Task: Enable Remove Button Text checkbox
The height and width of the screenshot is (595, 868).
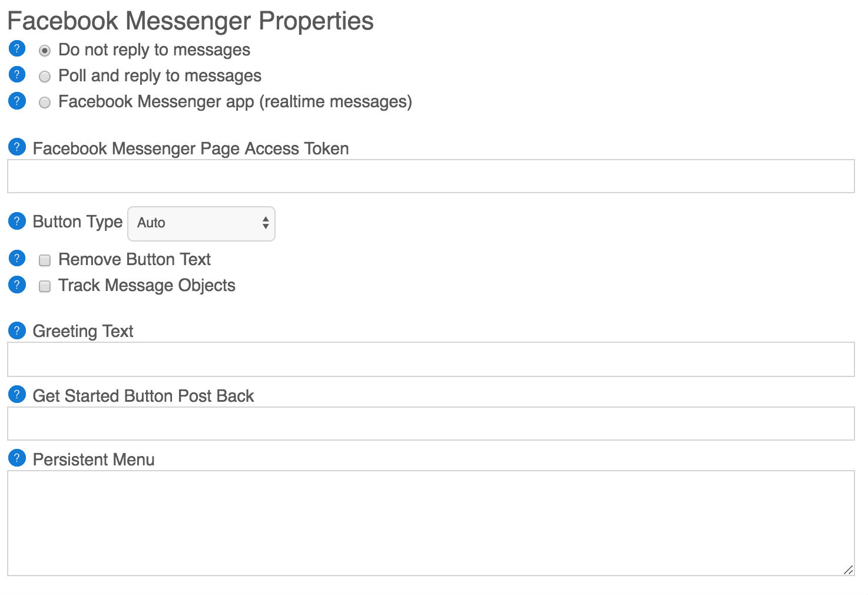Action: (45, 260)
